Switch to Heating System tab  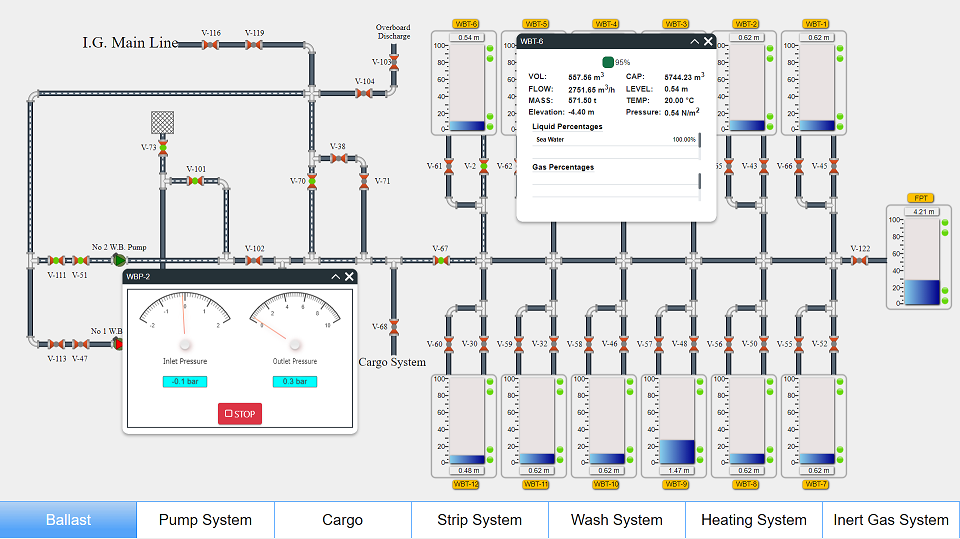point(754,520)
